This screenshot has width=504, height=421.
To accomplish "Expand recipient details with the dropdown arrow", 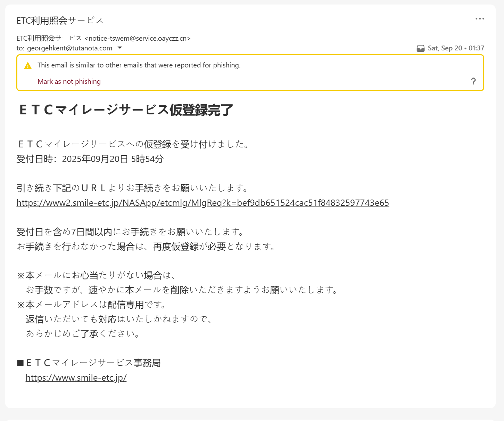I will coord(120,48).
